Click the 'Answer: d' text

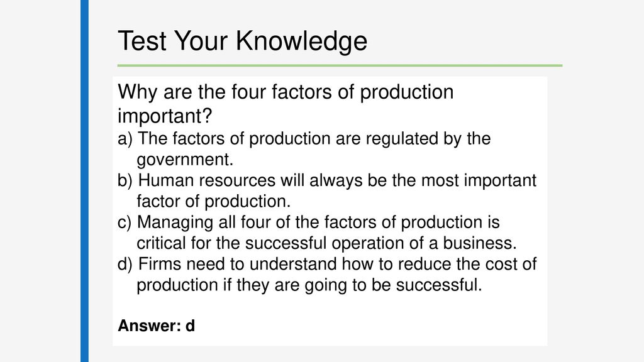coord(156,326)
